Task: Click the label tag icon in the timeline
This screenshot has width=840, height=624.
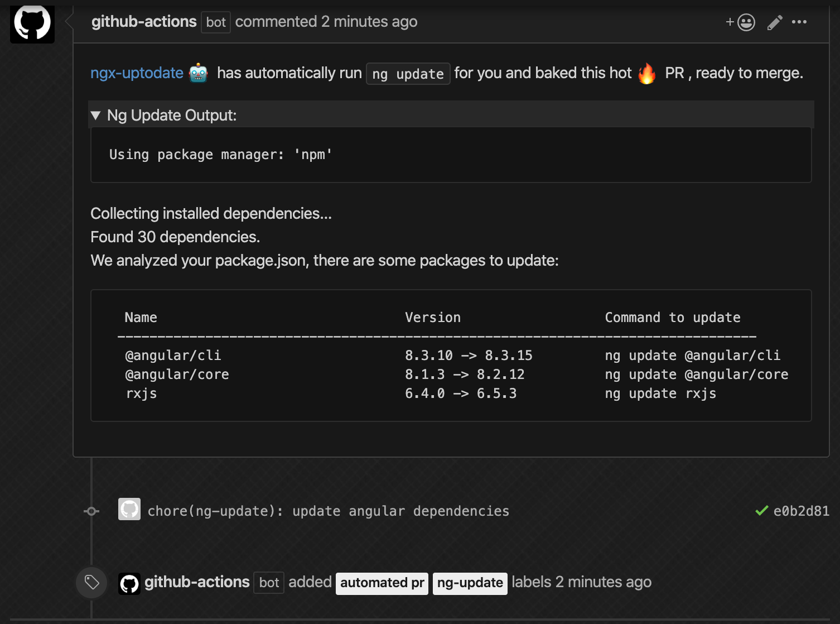Action: 91,582
